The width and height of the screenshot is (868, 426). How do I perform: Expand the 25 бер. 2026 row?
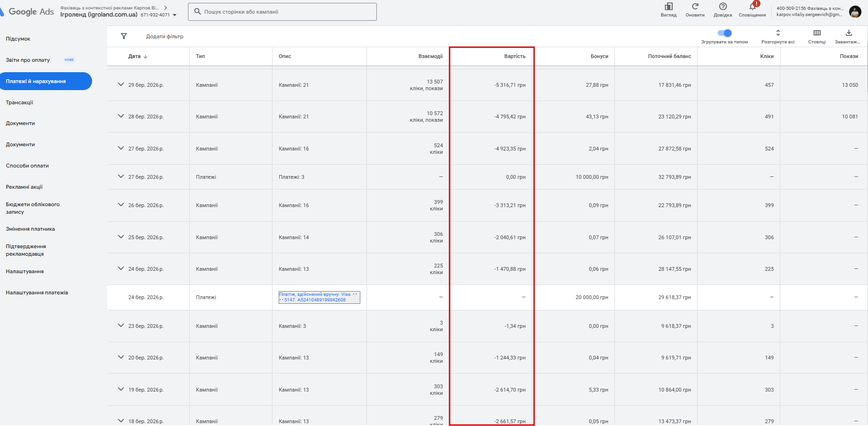point(121,237)
